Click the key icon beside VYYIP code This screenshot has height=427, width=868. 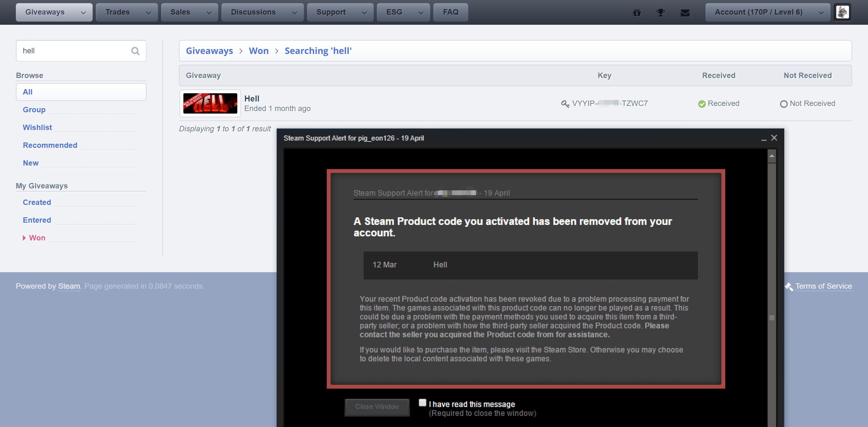pos(565,104)
